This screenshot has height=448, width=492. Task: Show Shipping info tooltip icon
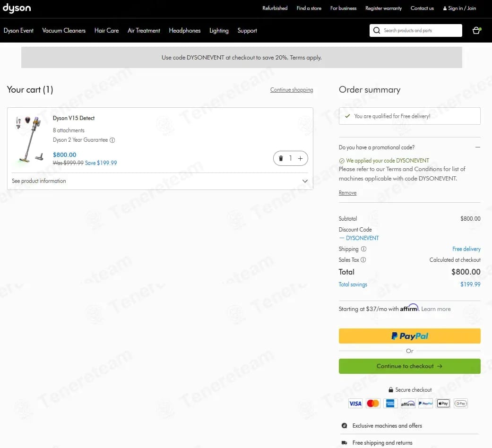coord(363,249)
